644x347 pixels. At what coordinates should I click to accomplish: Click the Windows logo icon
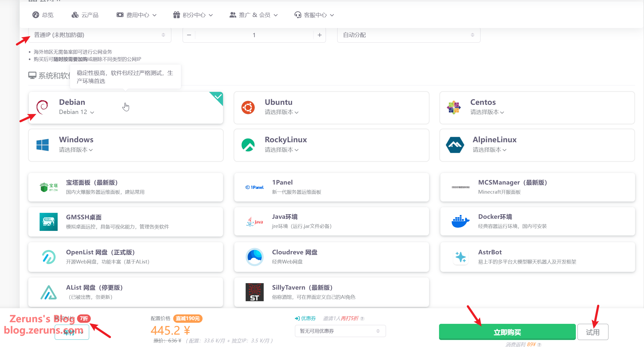pos(43,145)
